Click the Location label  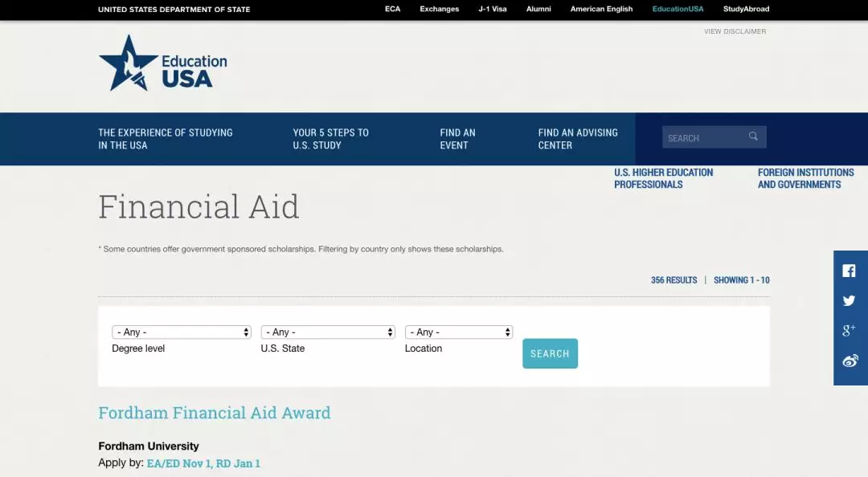click(x=424, y=349)
